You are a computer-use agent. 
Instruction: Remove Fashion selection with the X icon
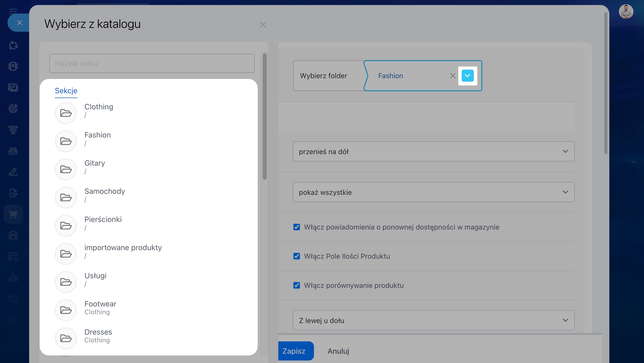(x=453, y=76)
